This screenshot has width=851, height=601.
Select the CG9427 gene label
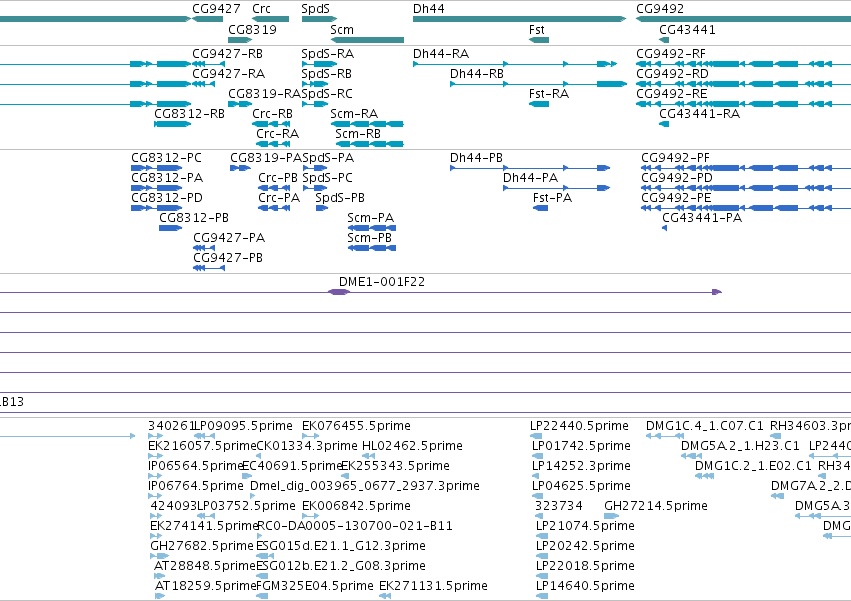click(216, 9)
